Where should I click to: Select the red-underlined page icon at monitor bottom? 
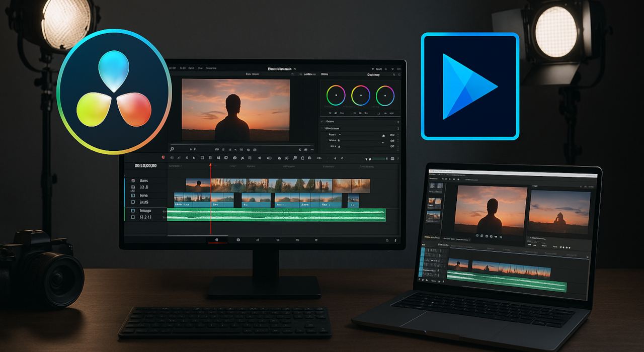(217, 240)
